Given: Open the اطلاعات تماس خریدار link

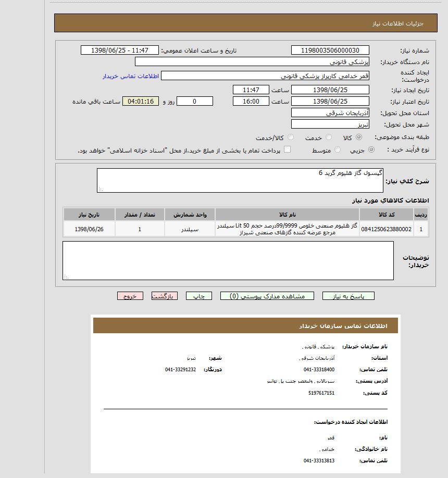Looking at the screenshot, I should (130, 76).
